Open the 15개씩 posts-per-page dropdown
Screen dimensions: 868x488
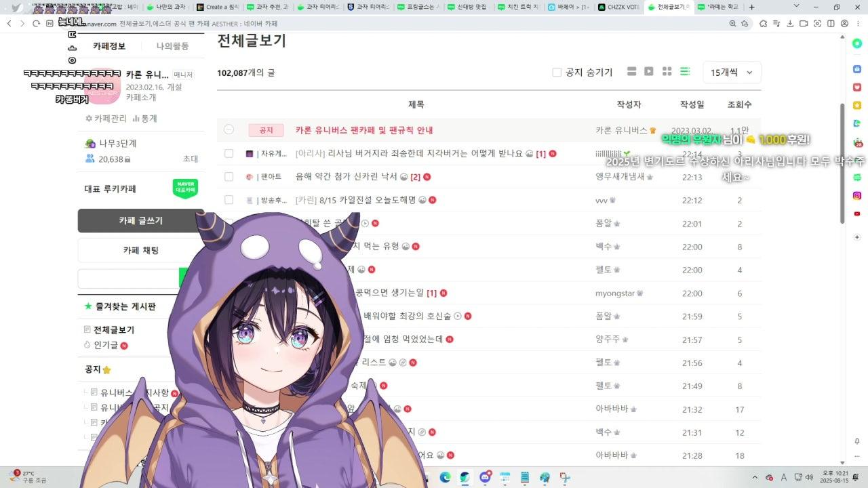732,72
